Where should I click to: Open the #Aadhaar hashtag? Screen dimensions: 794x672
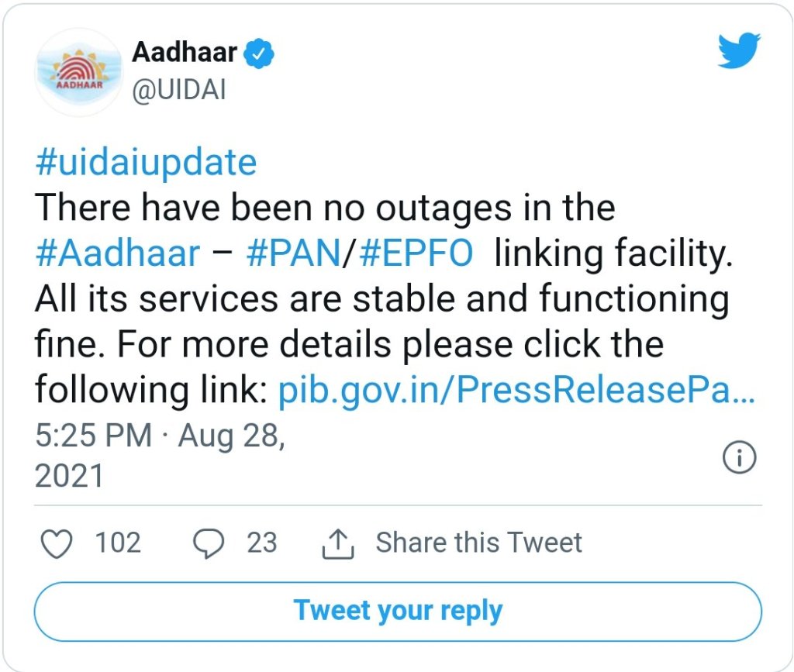pos(118,253)
